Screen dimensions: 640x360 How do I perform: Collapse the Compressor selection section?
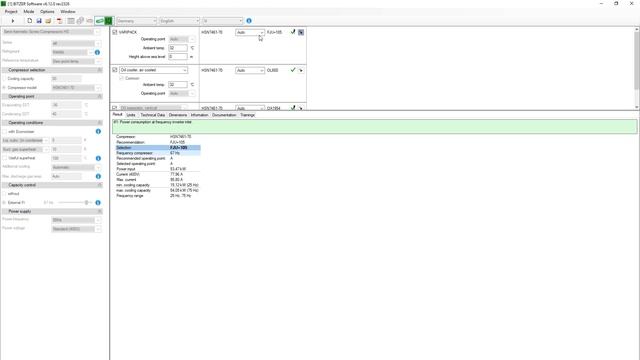(x=99, y=70)
